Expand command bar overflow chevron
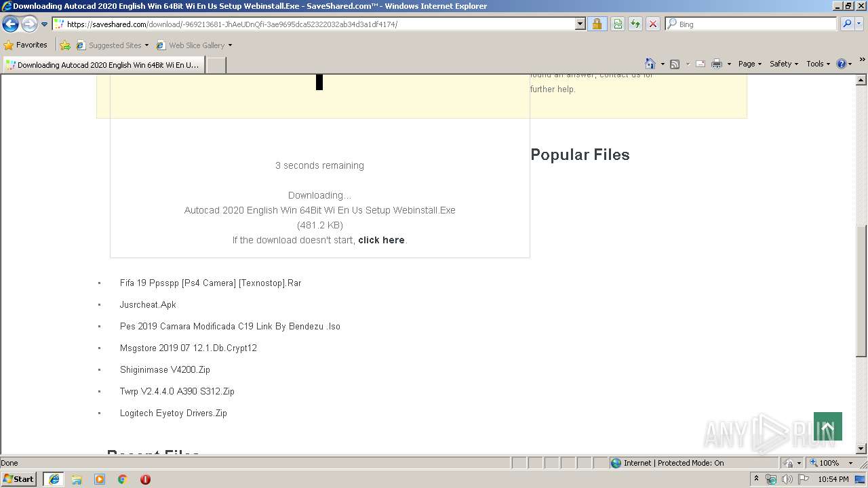This screenshot has width=868, height=488. [862, 60]
